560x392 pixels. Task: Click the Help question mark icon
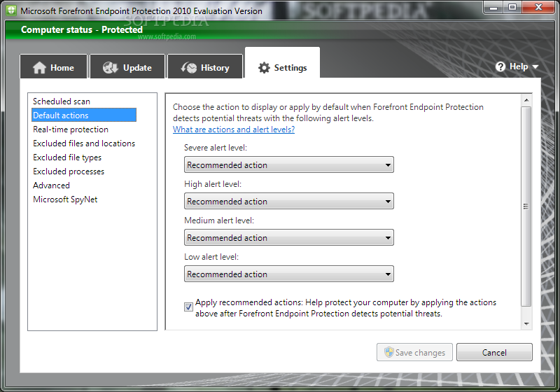pyautogui.click(x=500, y=66)
